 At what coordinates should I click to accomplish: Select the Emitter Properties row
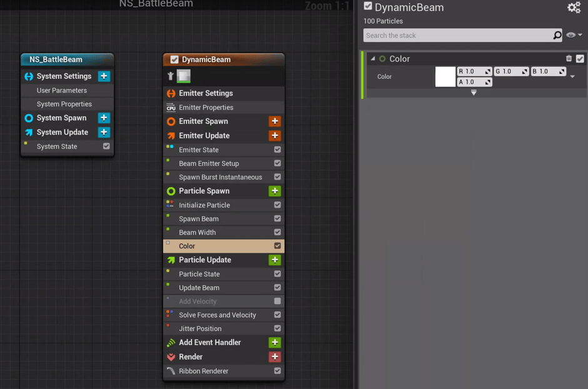[x=224, y=108]
